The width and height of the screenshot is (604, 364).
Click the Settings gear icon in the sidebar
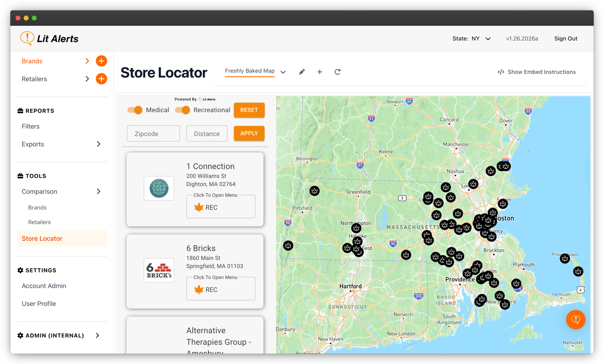pyautogui.click(x=20, y=270)
